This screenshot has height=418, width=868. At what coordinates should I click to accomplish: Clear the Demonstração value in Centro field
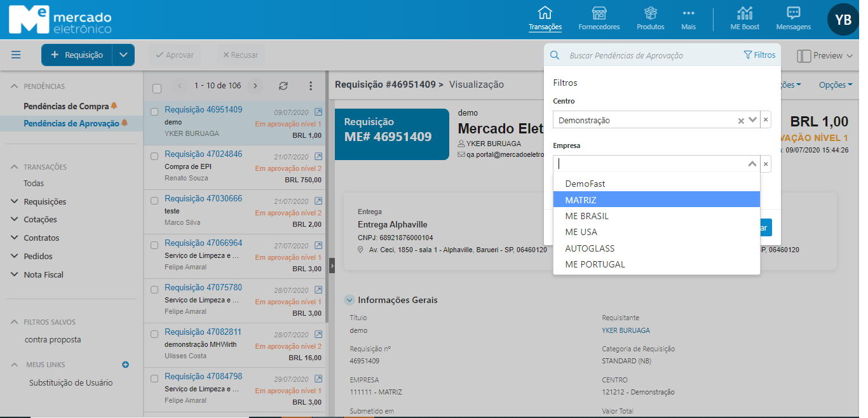click(x=741, y=121)
